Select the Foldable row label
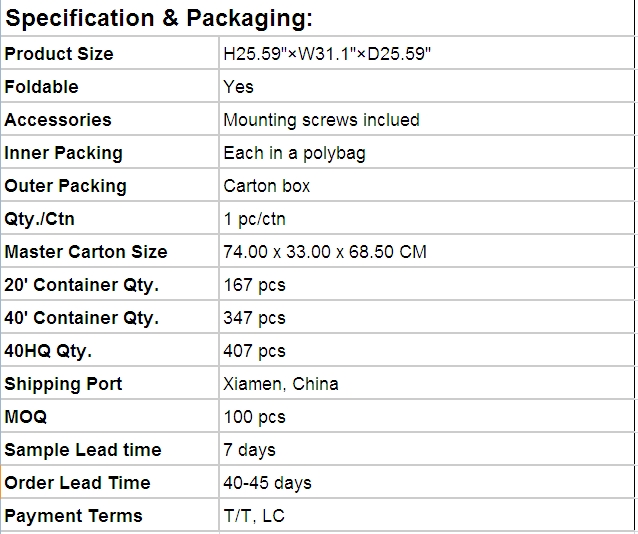 pos(41,87)
